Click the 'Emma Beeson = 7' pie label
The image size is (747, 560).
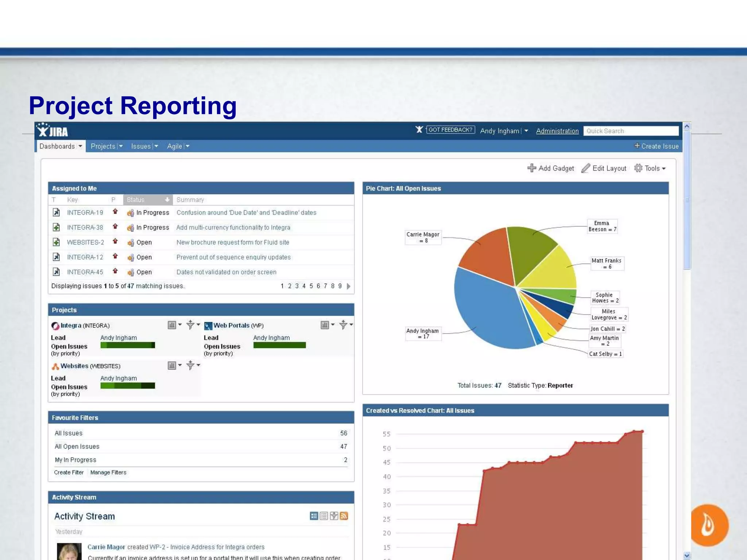click(602, 226)
